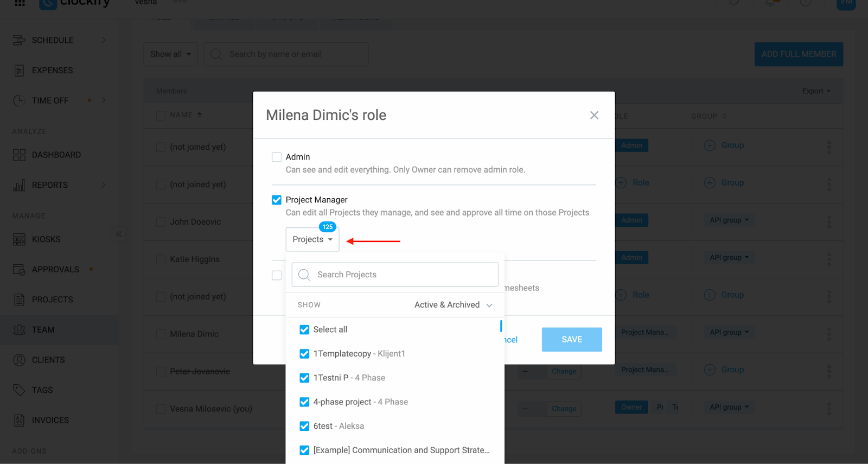Open the Tags icon
Viewport: 868px width, 464px height.
pos(19,390)
